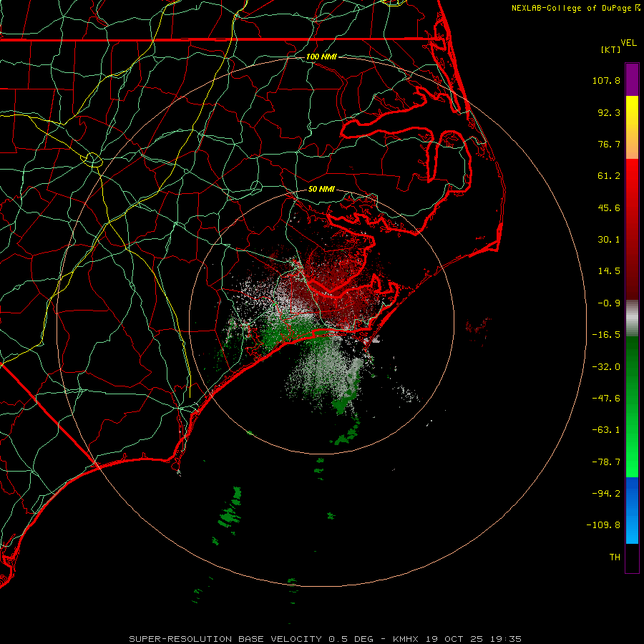
Task: Click the -0.9 velocity scale value
Action: [x=609, y=303]
